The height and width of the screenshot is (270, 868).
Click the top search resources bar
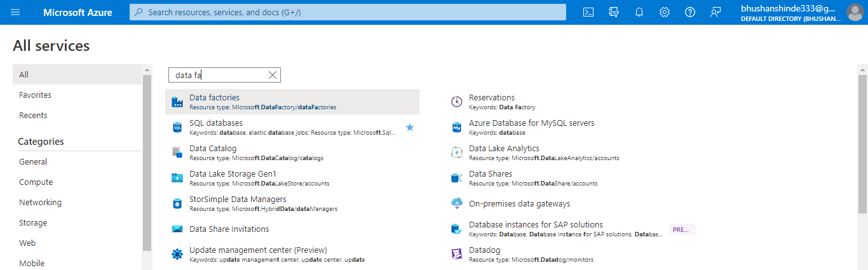point(348,12)
